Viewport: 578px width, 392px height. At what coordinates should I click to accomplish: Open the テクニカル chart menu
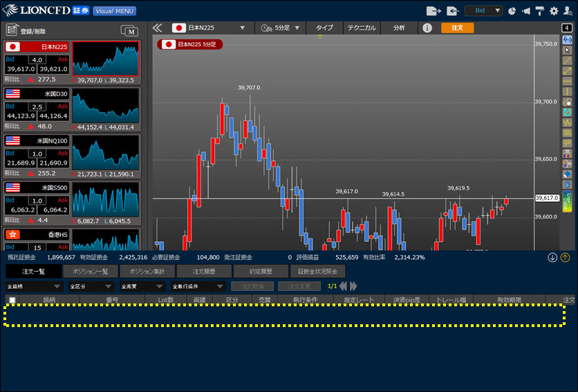(362, 28)
